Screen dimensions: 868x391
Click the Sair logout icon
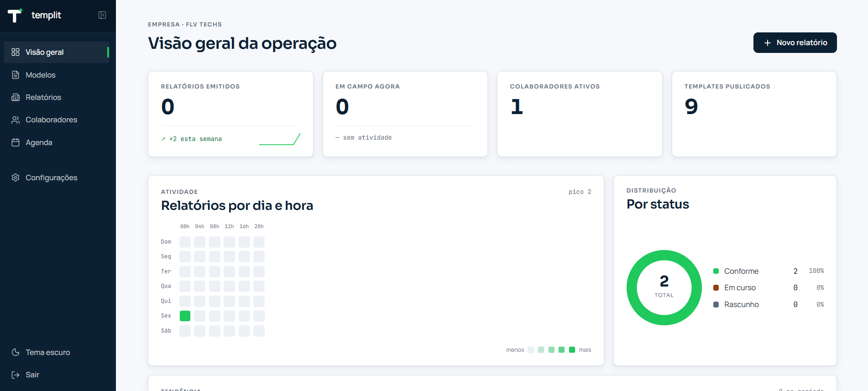[x=16, y=375]
